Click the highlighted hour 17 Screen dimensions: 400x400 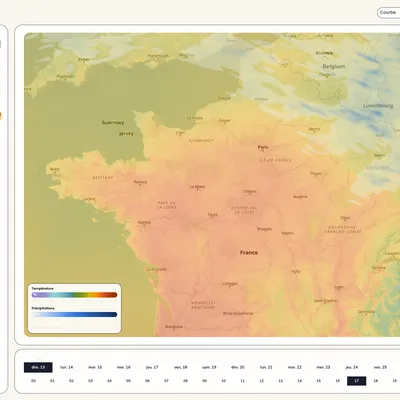click(357, 381)
